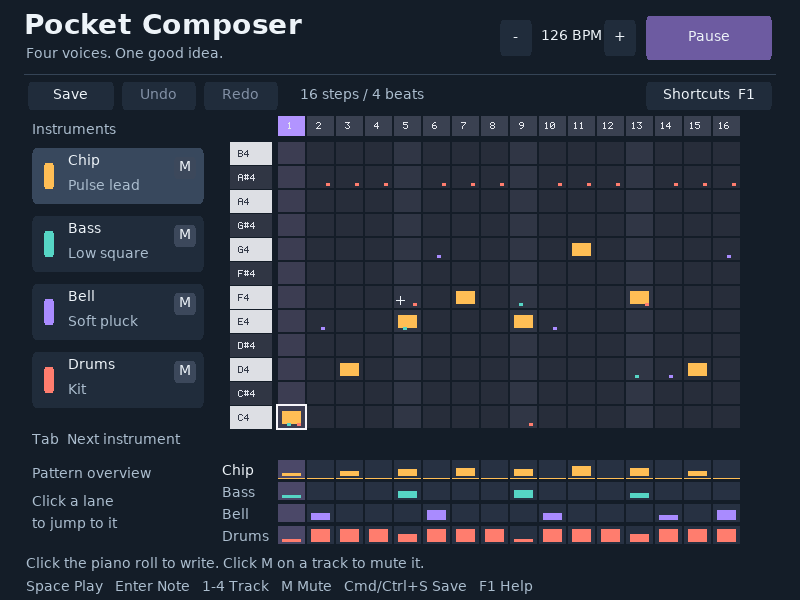Select the F#4 piano key

(x=251, y=273)
